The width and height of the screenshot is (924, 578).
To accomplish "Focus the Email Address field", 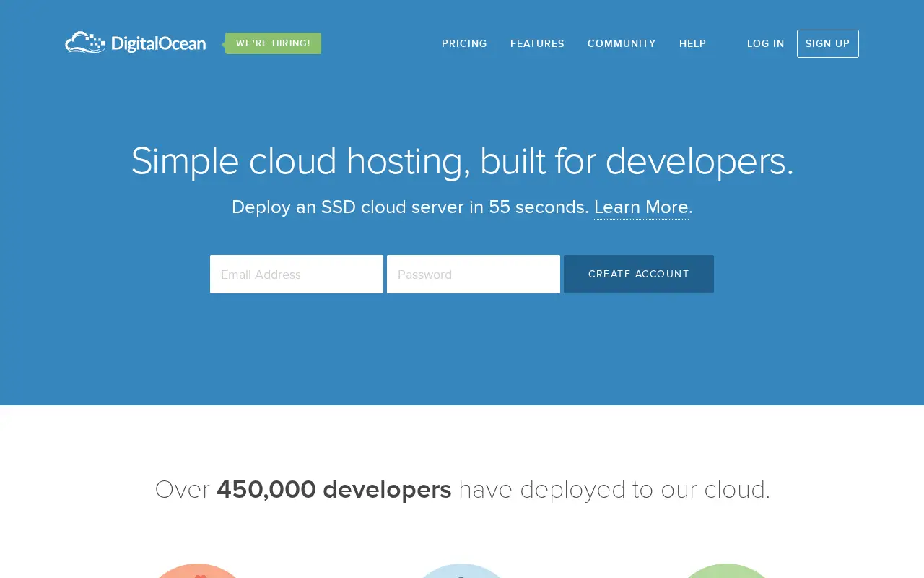I will point(297,274).
